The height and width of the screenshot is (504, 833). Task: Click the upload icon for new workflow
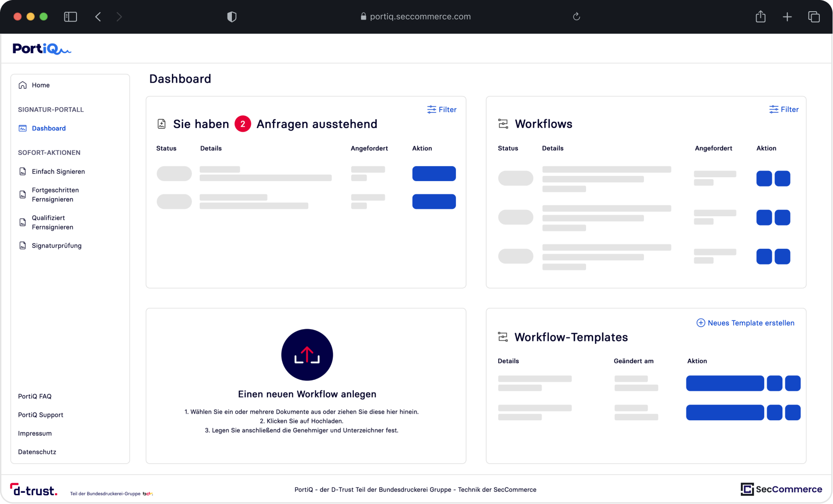tap(307, 355)
